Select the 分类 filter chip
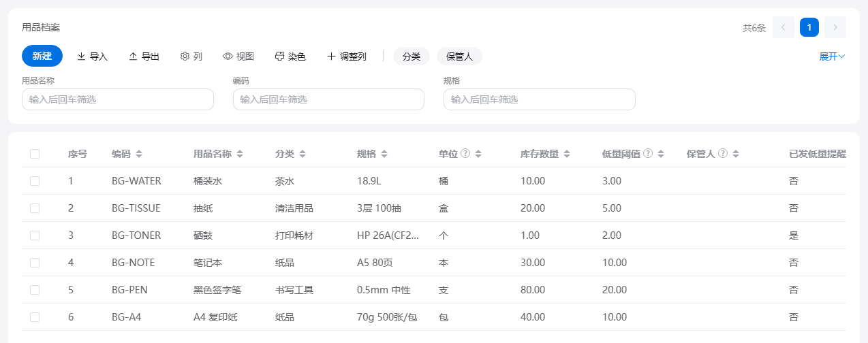This screenshot has height=343, width=868. tap(412, 56)
